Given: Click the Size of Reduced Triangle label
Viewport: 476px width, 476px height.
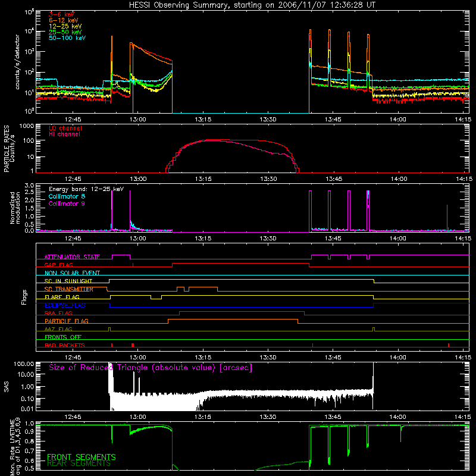Looking at the screenshot, I should [151, 368].
